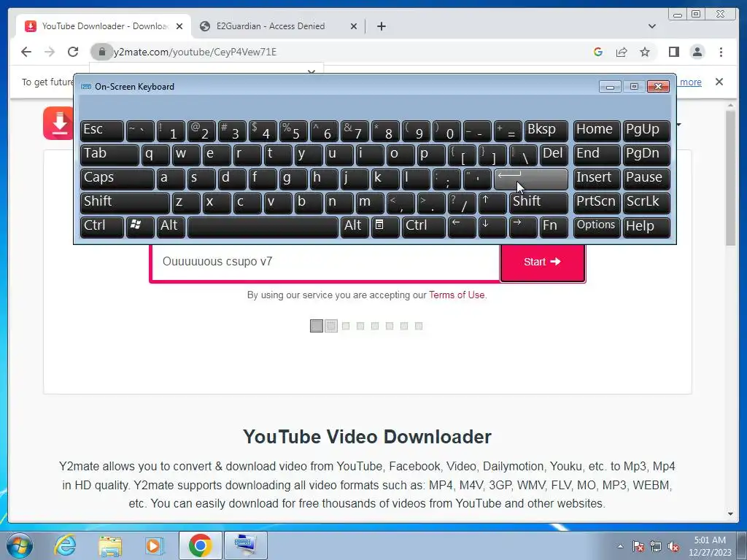Click the Start button on y2mate
Screen dimensions: 747x560
542,262
